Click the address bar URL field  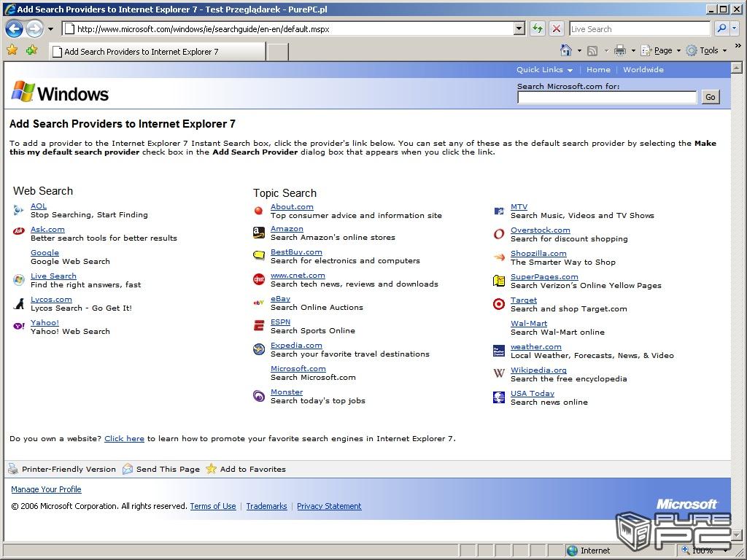pyautogui.click(x=289, y=28)
